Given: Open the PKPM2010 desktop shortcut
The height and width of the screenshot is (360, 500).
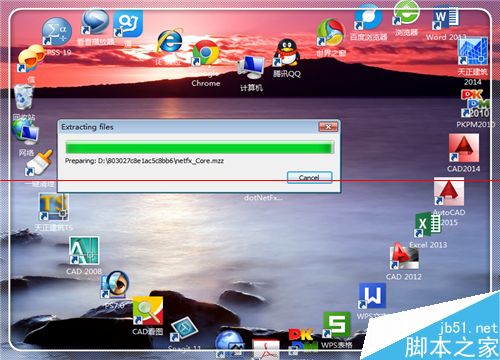Looking at the screenshot, I should click(x=475, y=103).
